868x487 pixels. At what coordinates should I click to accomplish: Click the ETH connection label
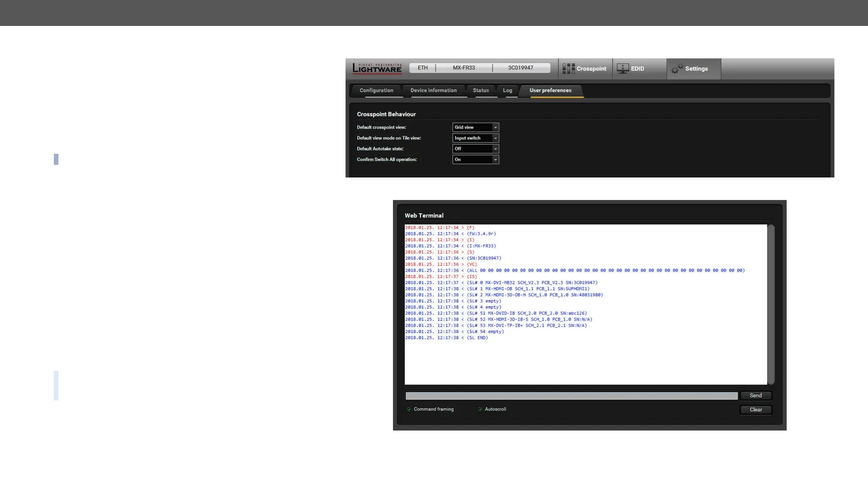422,68
